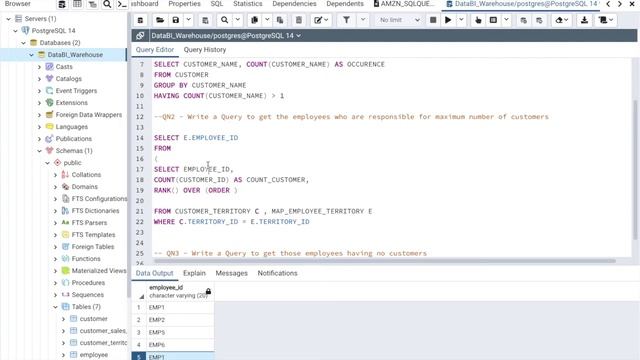Switch to the Dependencies tab
The width and height of the screenshot is (640, 360).
tap(294, 4)
